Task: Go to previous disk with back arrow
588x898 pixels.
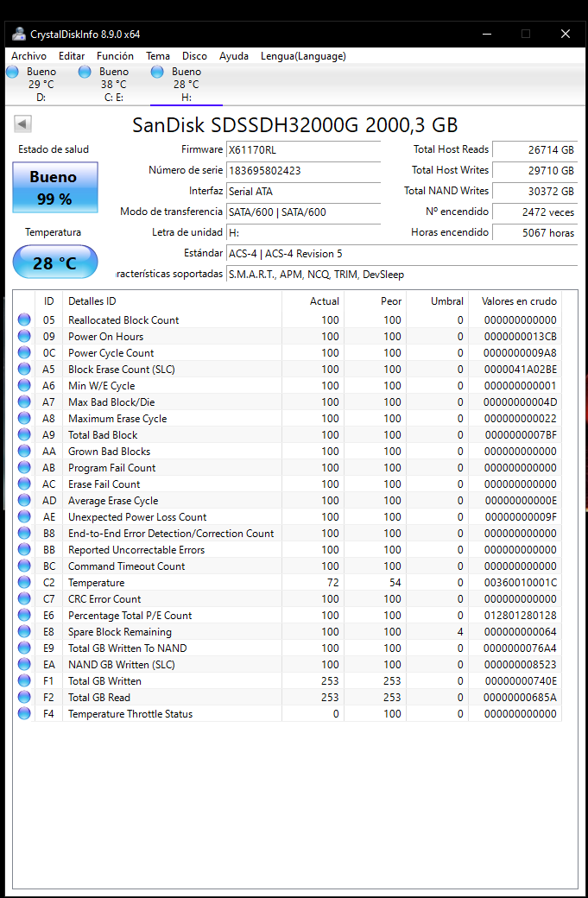Action: pos(23,123)
